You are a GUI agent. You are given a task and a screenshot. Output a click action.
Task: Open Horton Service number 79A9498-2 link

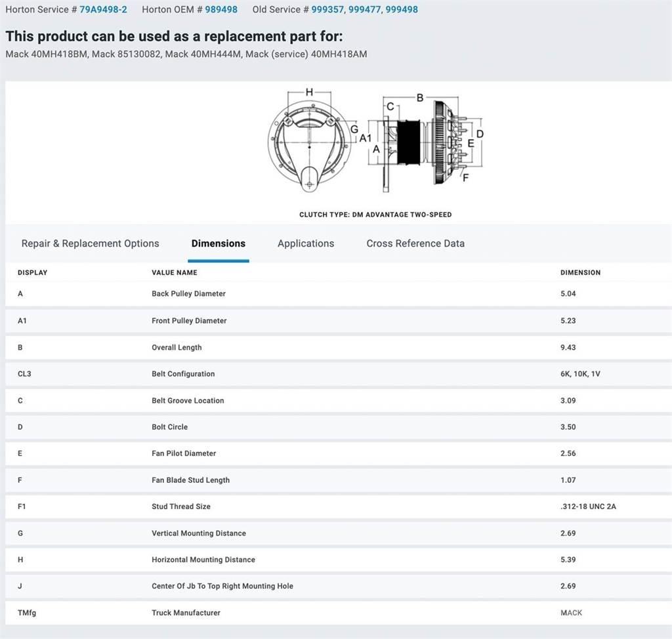tap(103, 10)
